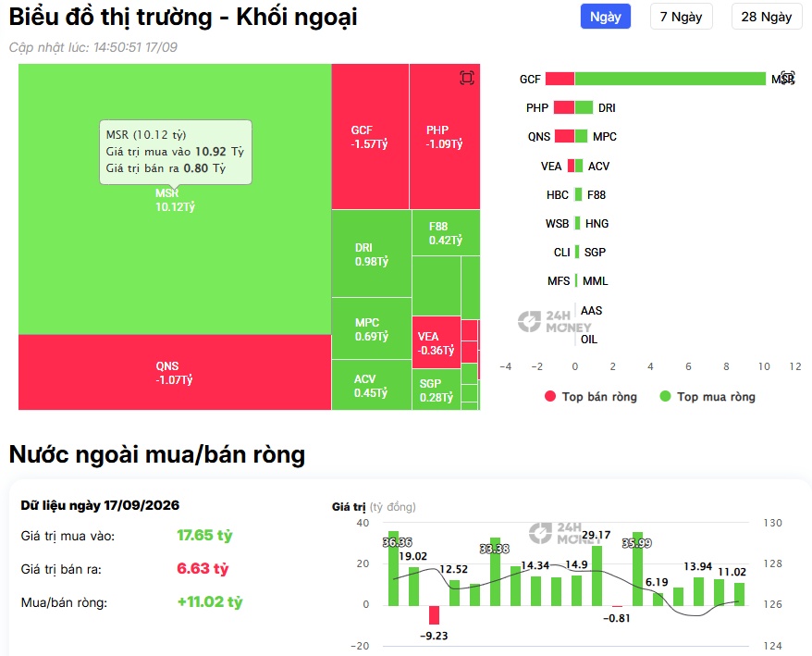Click the long green MSR bar
This screenshot has width=812, height=656.
pyautogui.click(x=671, y=79)
